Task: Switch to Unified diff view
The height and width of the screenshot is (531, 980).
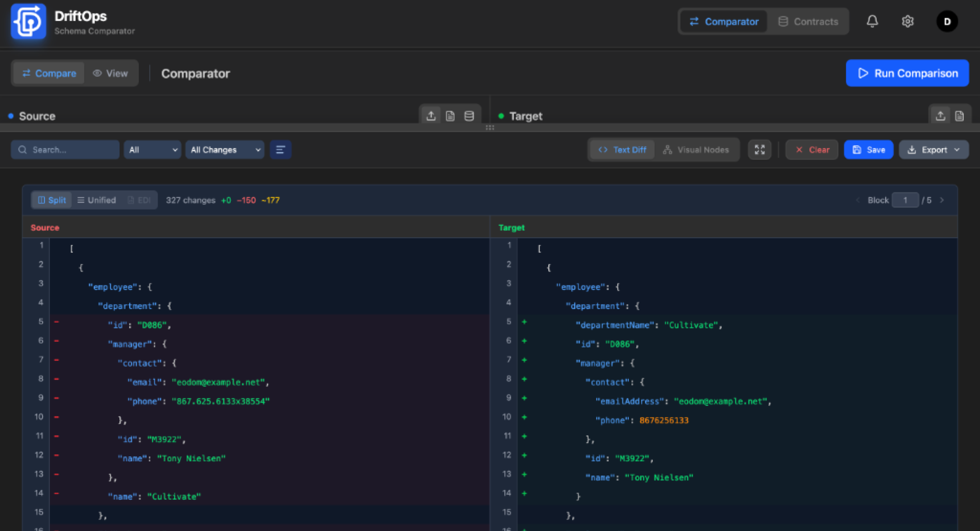Action: [x=96, y=200]
